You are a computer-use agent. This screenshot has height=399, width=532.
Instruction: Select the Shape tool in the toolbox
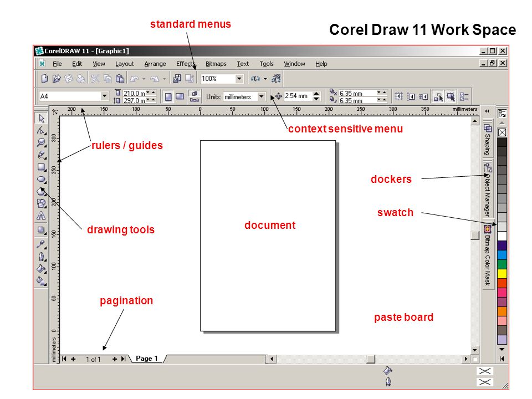(42, 130)
